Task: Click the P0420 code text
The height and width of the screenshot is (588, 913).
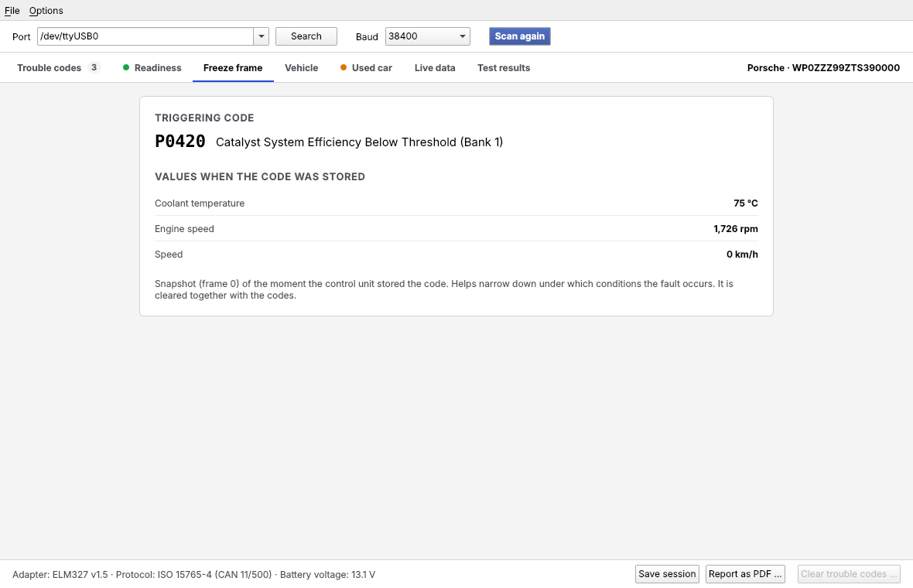Action: (x=180, y=142)
